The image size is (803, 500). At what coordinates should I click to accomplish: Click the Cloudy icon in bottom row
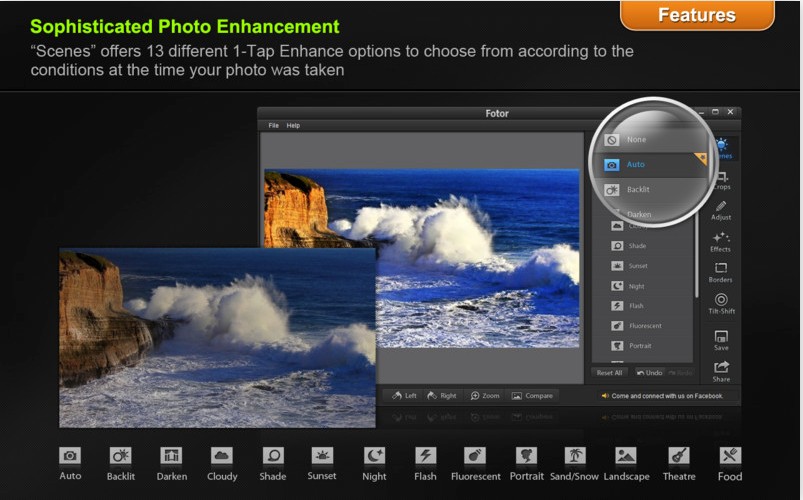click(222, 456)
